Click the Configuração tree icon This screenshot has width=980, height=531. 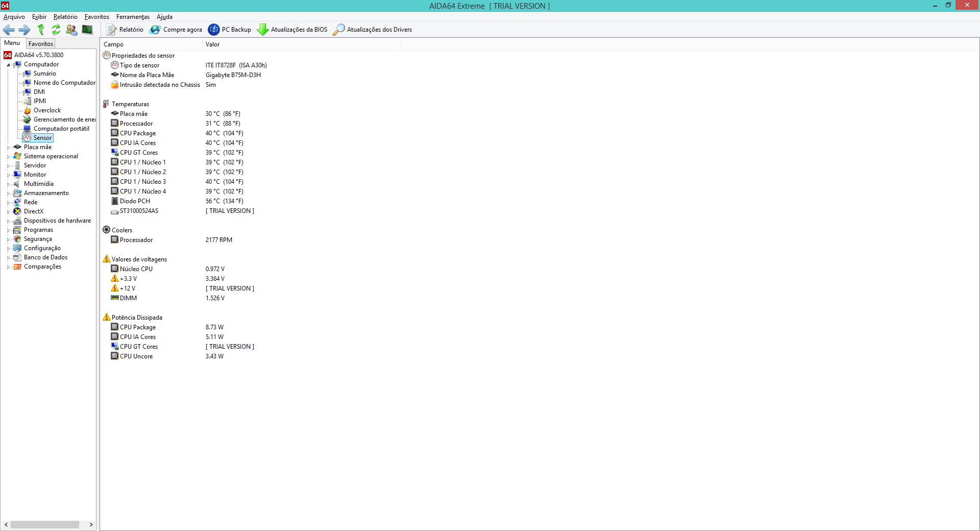coord(17,248)
